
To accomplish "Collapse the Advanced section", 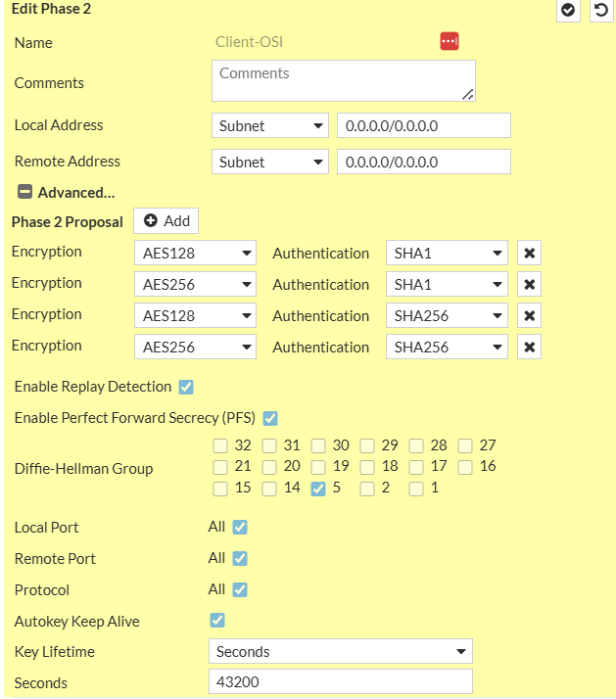I will pos(24,192).
